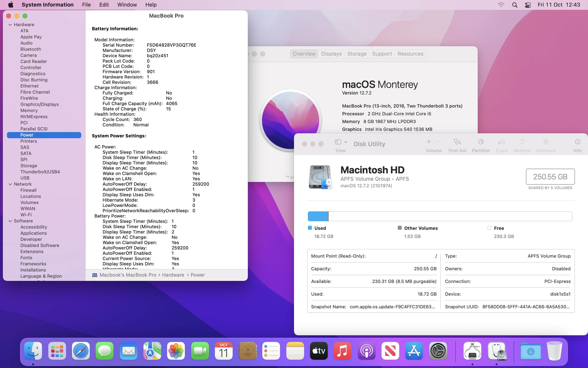Screen dimensions: 588x368
Task: Open the Edit menu
Action: tap(104, 5)
